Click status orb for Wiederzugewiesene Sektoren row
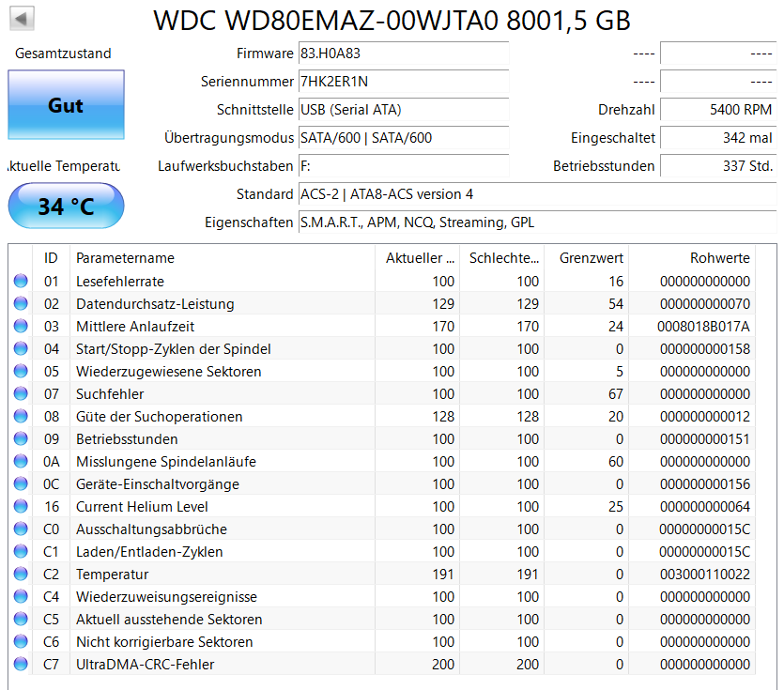The width and height of the screenshot is (784, 690). pyautogui.click(x=21, y=371)
